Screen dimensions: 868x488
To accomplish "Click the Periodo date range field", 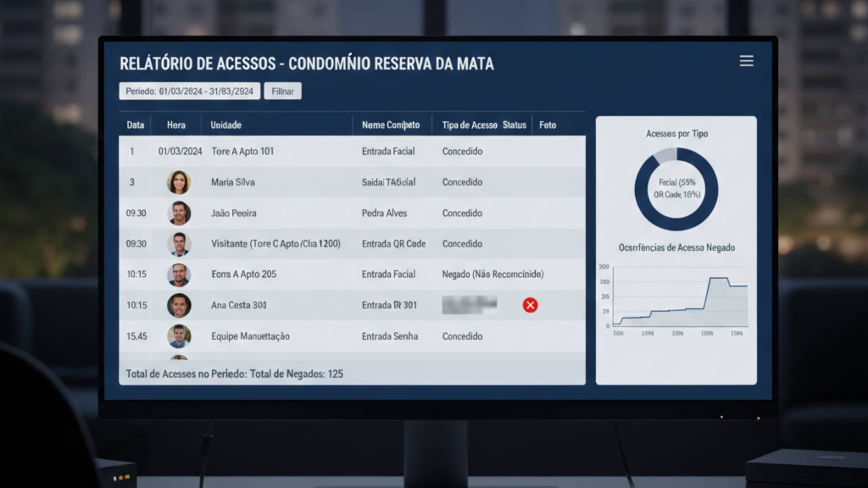I will (x=189, y=91).
